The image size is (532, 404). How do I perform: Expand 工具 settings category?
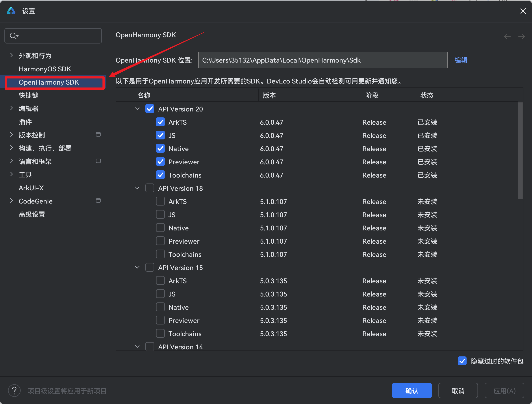click(11, 174)
